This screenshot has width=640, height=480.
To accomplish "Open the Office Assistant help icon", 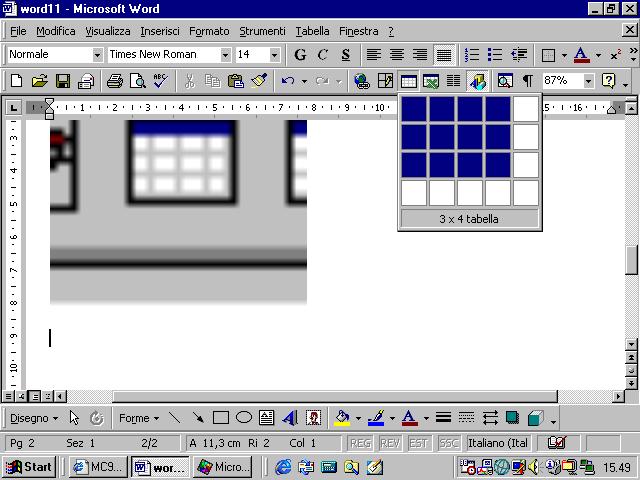I will click(608, 81).
